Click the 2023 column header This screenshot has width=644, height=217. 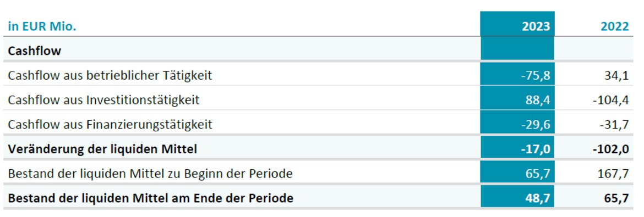tap(536, 26)
